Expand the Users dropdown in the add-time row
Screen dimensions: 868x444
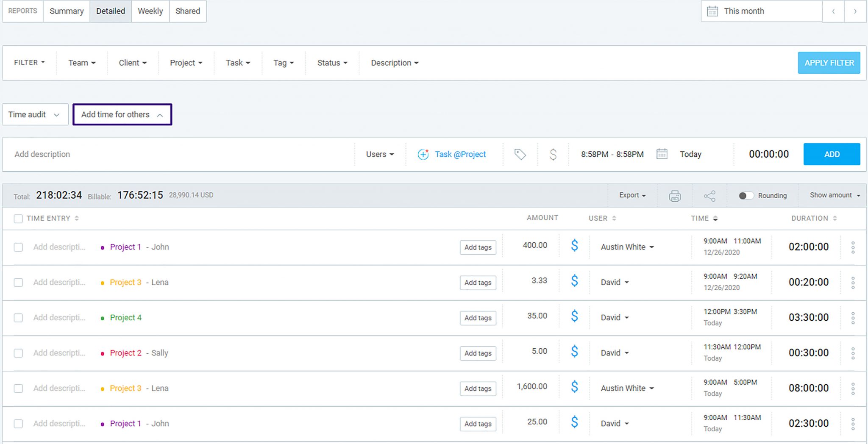[x=380, y=154]
